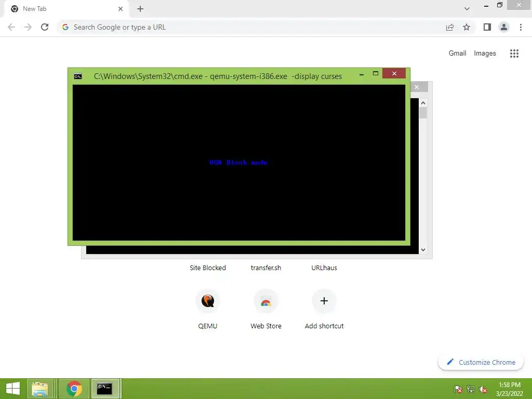
Task: Open the Gmail link
Action: click(457, 54)
